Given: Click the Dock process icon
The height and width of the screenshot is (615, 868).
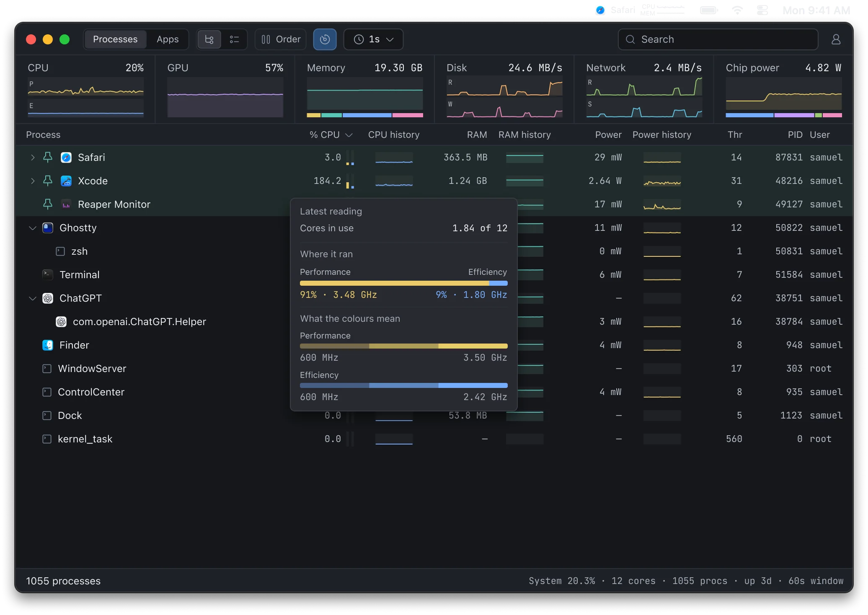Looking at the screenshot, I should [47, 416].
